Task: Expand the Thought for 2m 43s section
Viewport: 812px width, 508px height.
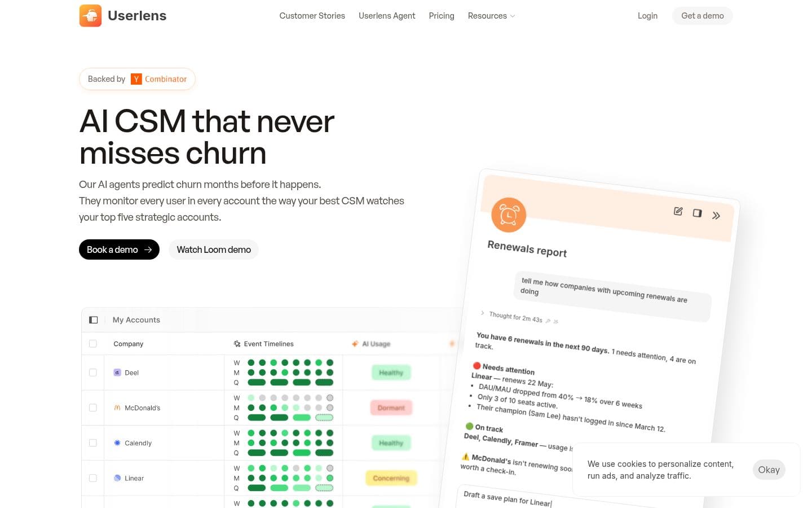Action: (515, 317)
